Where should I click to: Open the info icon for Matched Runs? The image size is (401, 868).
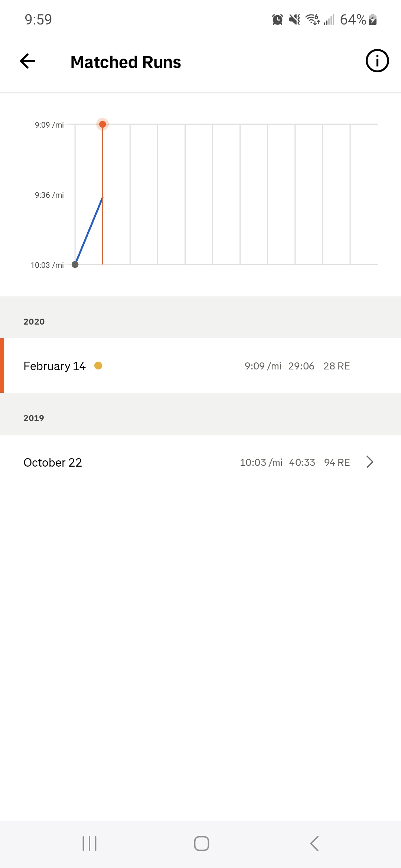(377, 61)
